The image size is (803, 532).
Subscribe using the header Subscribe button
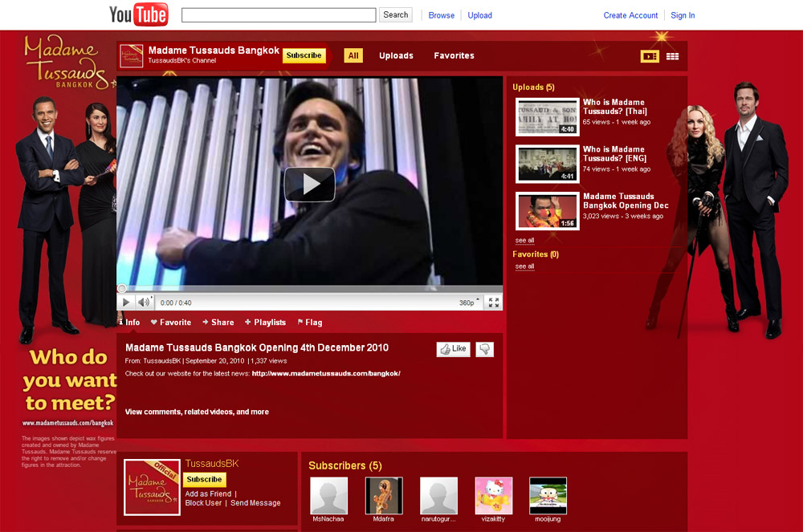(x=304, y=55)
